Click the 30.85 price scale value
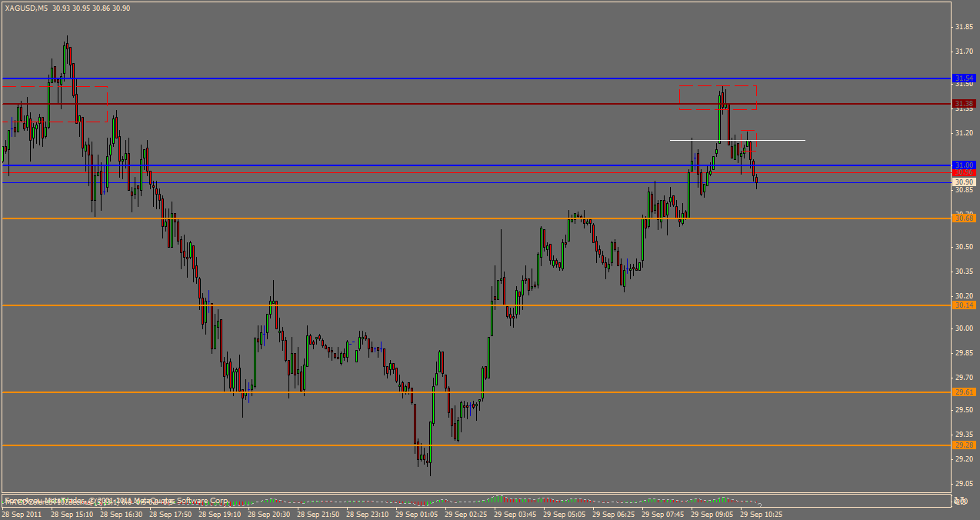Viewport: 980px width, 520px height. click(x=964, y=190)
